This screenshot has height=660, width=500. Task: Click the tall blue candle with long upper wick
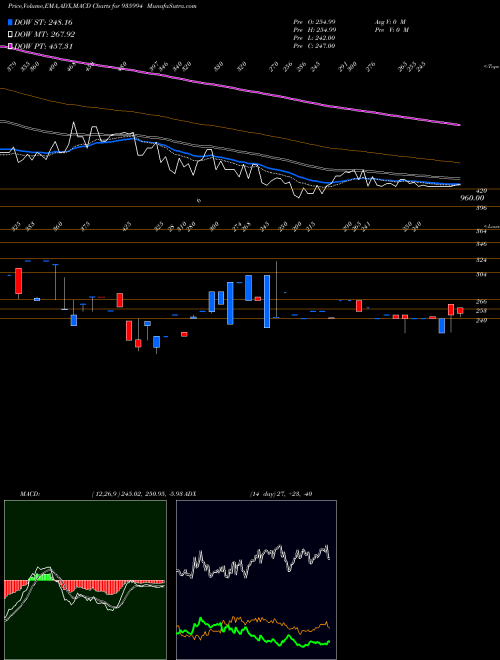coord(266,301)
